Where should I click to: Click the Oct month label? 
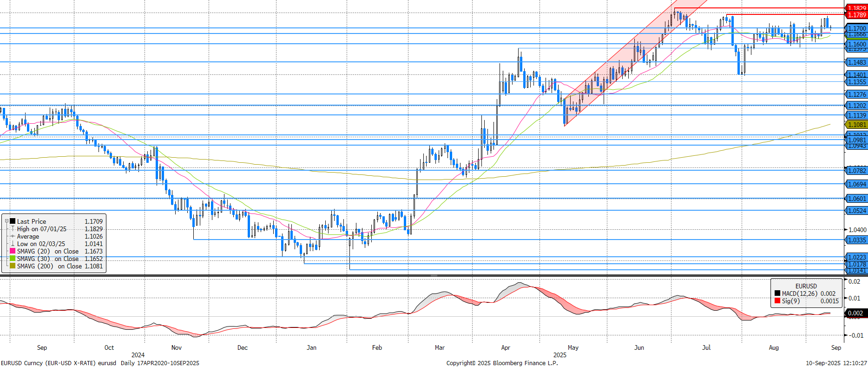pyautogui.click(x=109, y=347)
